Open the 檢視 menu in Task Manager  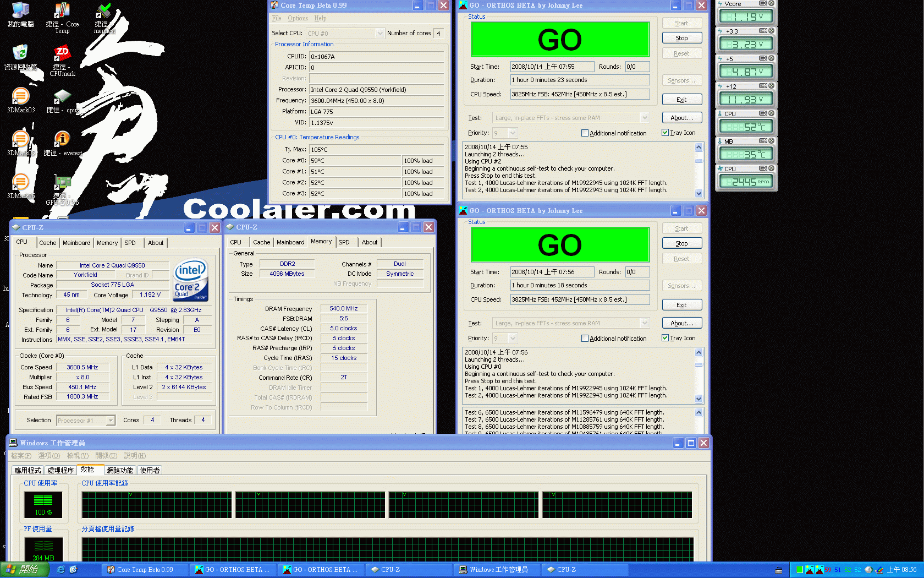tap(77, 456)
